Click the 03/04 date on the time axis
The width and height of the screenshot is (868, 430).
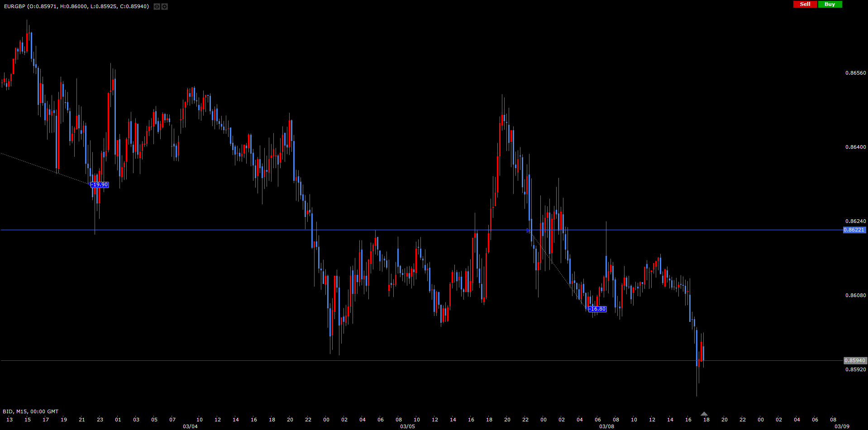click(190, 426)
